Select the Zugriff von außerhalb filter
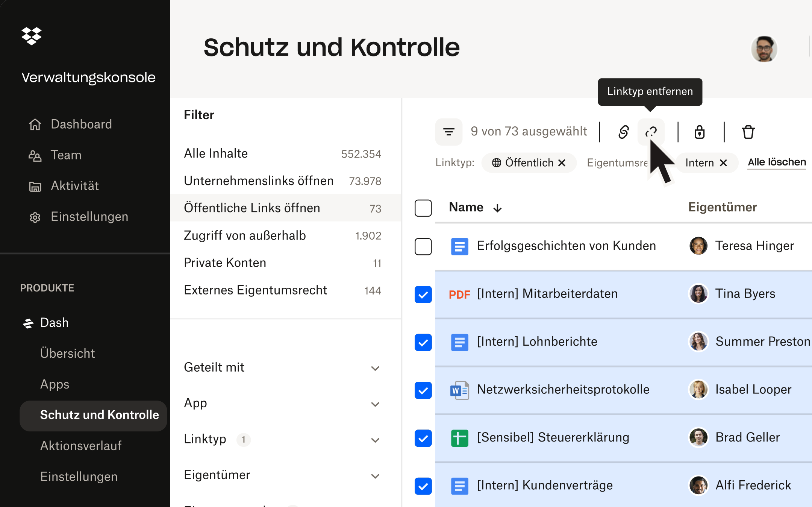This screenshot has width=812, height=507. click(286, 235)
